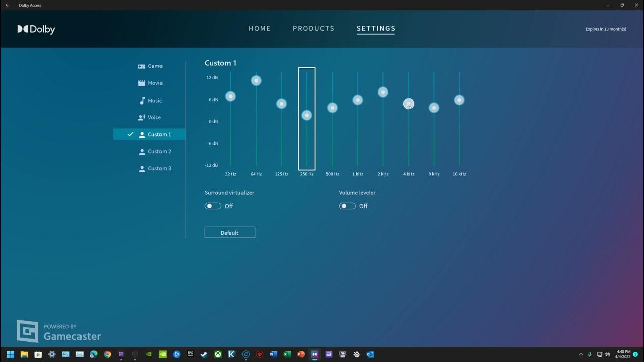Open the speaker volume tray icon

[607, 354]
